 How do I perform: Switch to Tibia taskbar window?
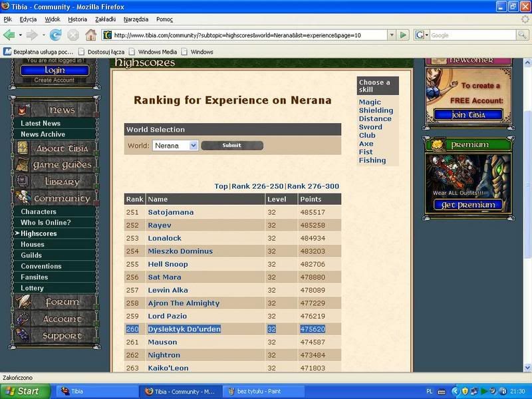[96, 391]
